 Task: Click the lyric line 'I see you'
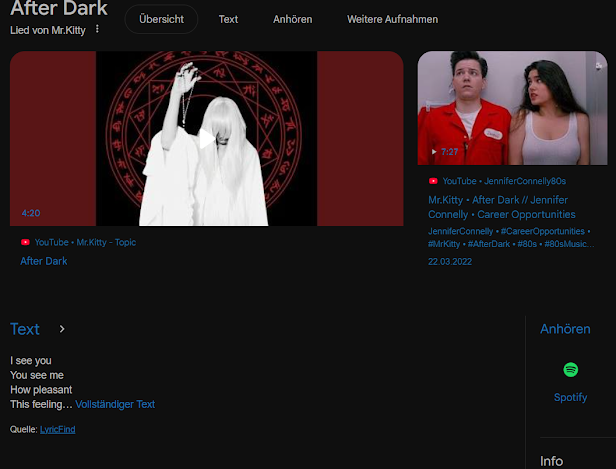pos(31,361)
